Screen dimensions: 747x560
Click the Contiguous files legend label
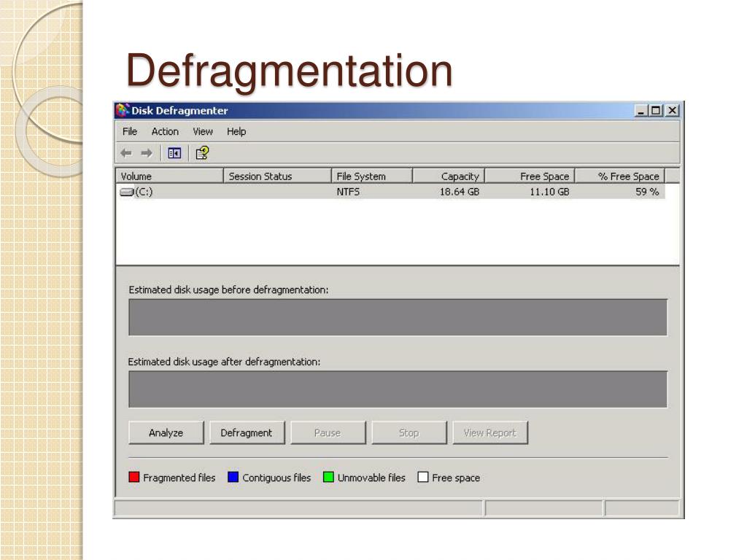point(276,478)
